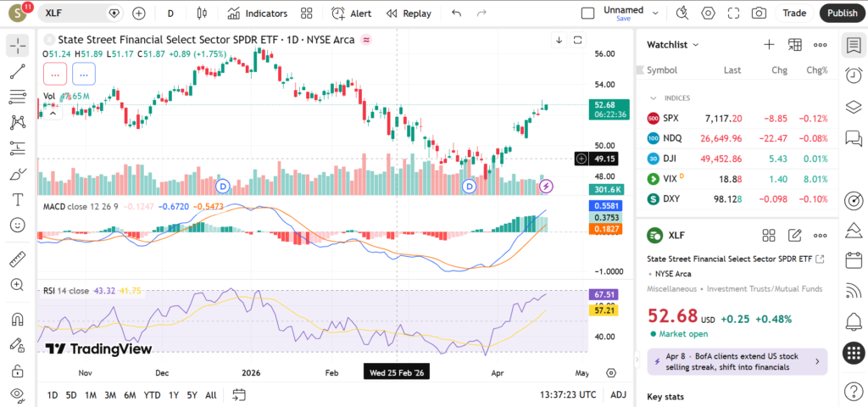
Task: Click the magnet mode icon
Action: [x=18, y=320]
